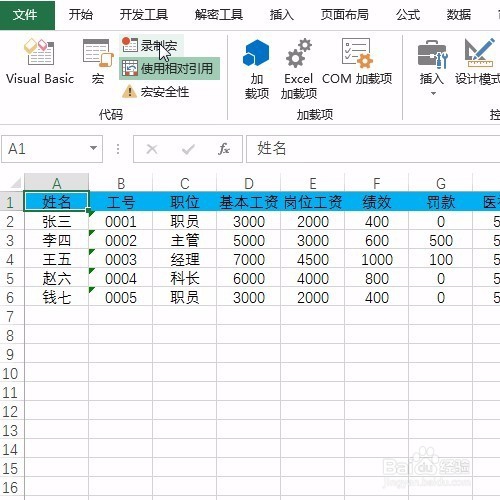The width and height of the screenshot is (500, 500).
Task: Select cell 经理
Action: tap(185, 259)
